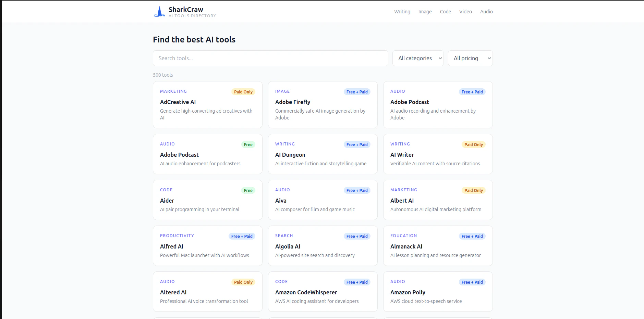Click the MARKETING label on Albert AI card
This screenshot has width=644, height=319.
pyautogui.click(x=404, y=190)
